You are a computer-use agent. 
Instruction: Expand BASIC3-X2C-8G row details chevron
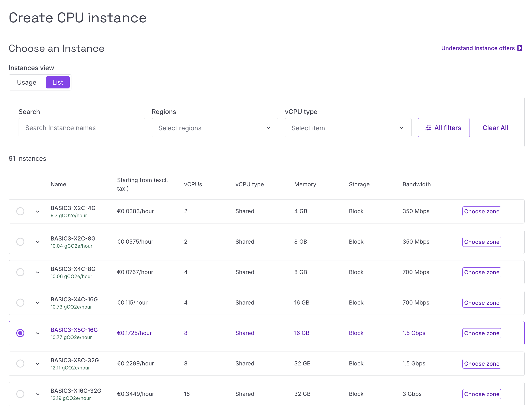tap(38, 242)
